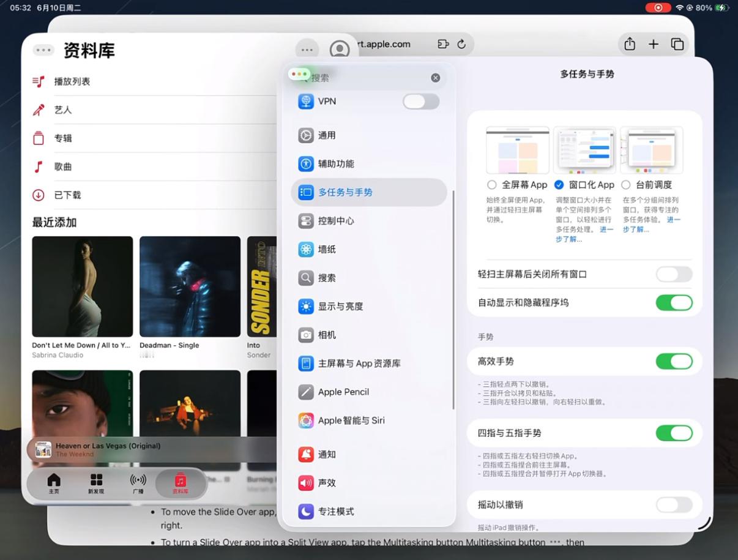Disable 高效手势 switch
738x560 pixels.
pyautogui.click(x=674, y=362)
